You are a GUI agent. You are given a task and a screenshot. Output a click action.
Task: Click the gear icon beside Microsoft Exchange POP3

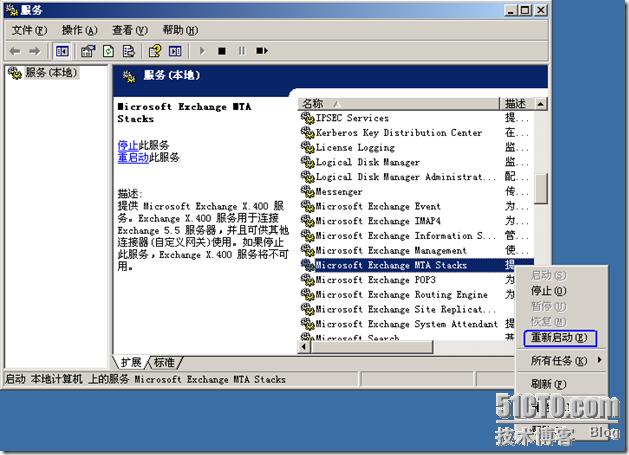click(x=307, y=280)
